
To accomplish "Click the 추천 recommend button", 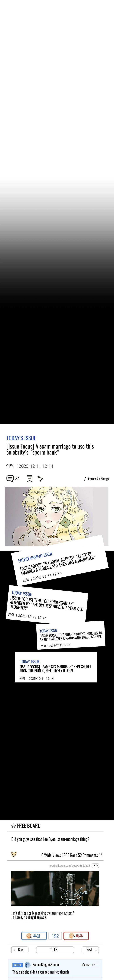I will click(x=34, y=936).
